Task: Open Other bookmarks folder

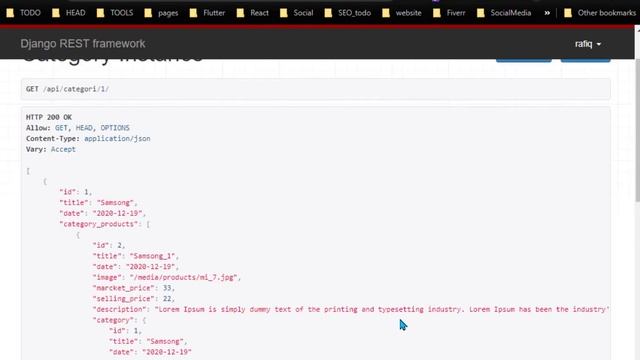Action: click(600, 13)
